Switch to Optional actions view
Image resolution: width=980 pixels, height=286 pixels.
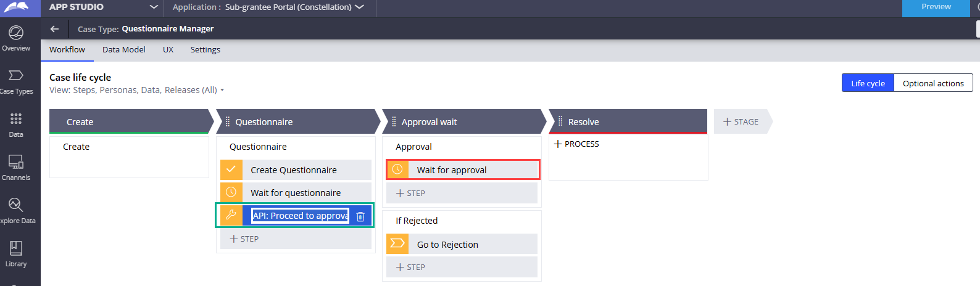point(933,83)
